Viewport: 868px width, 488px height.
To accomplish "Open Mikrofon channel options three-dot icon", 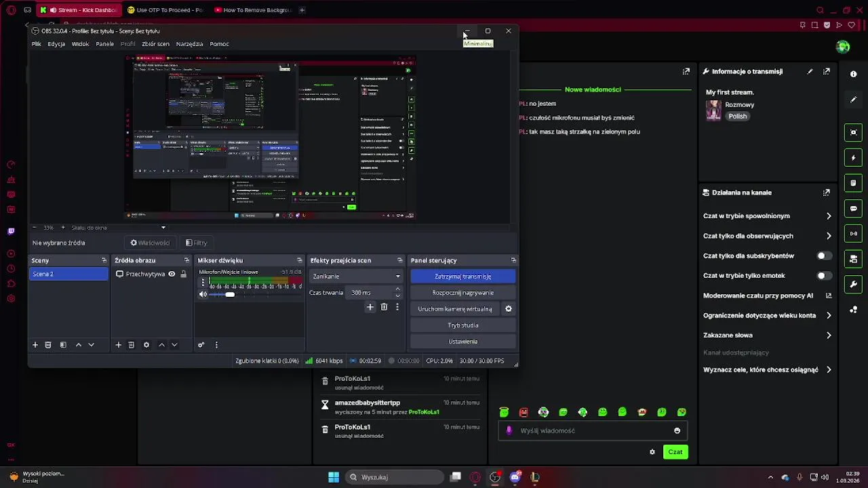I will coord(203,283).
